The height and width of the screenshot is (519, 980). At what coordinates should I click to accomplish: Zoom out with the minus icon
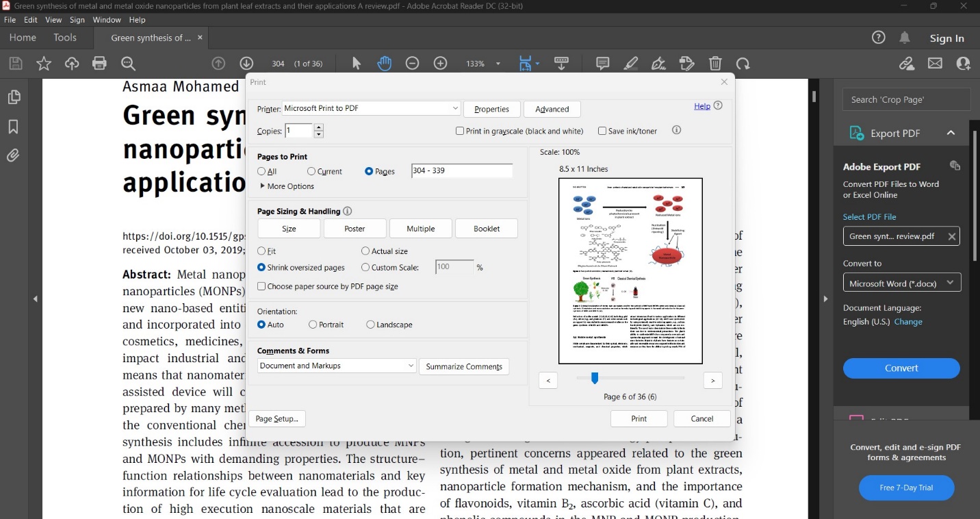point(412,64)
